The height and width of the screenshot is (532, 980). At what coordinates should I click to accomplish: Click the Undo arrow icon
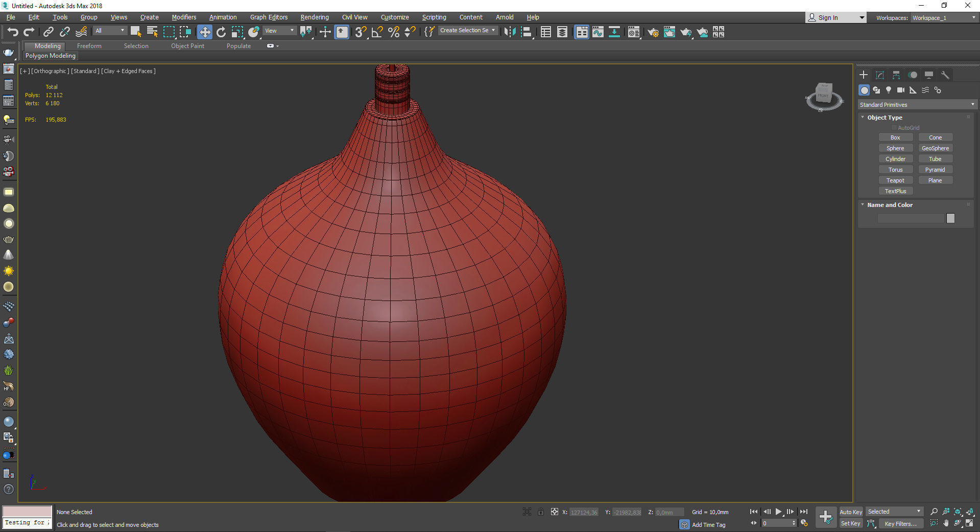coord(12,32)
